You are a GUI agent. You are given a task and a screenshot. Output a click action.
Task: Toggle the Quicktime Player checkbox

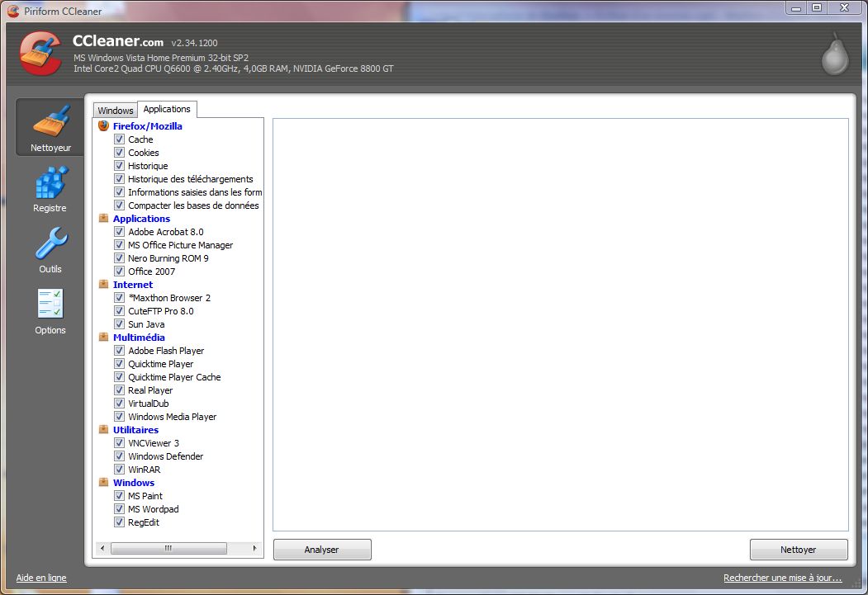click(x=119, y=363)
